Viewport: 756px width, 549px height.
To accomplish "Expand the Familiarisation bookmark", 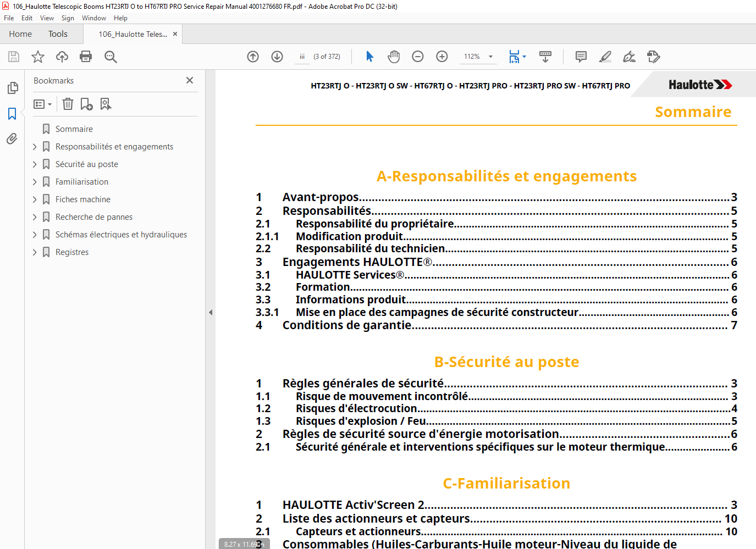I will [x=35, y=182].
